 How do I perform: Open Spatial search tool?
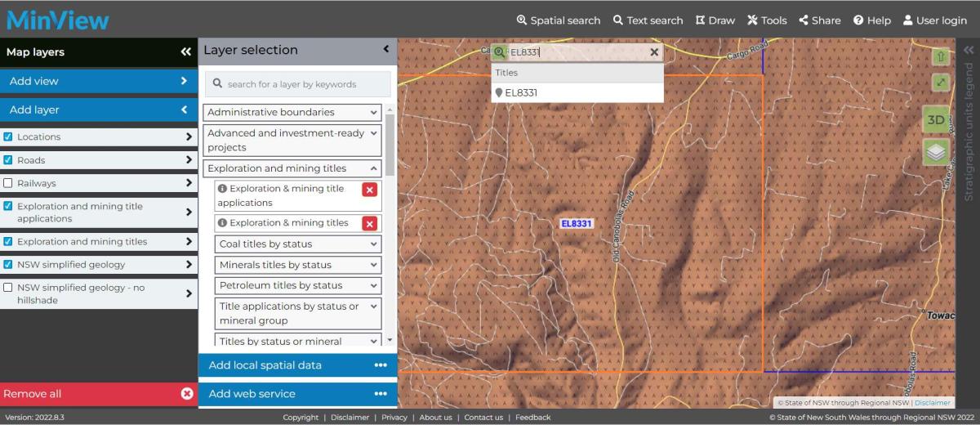click(x=558, y=20)
